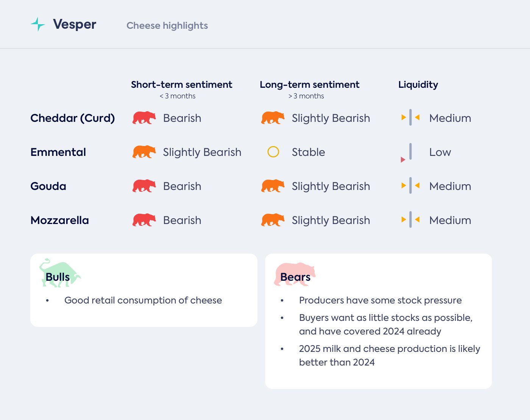Click Gouda's orange long-term bear icon
Image resolution: width=530 pixels, height=420 pixels.
(x=273, y=186)
